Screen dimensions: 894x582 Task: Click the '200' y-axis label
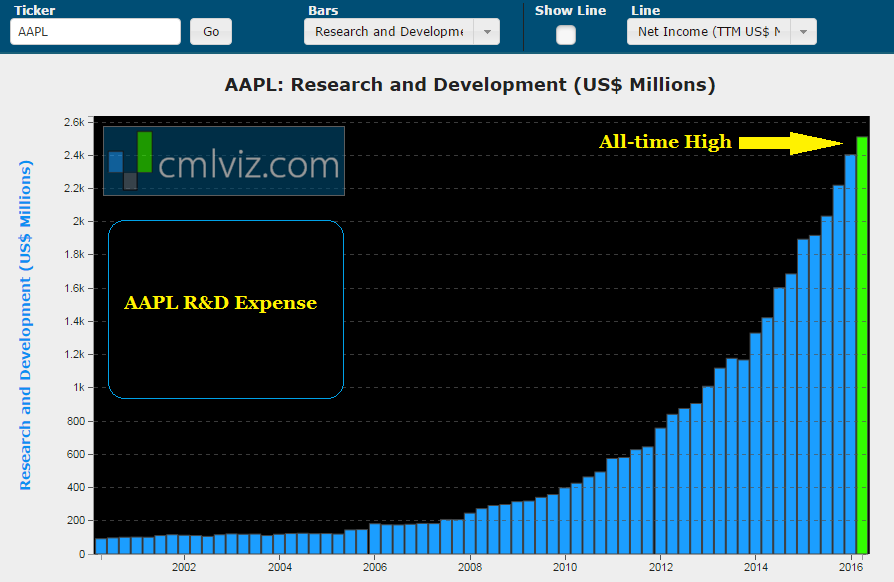(76, 520)
